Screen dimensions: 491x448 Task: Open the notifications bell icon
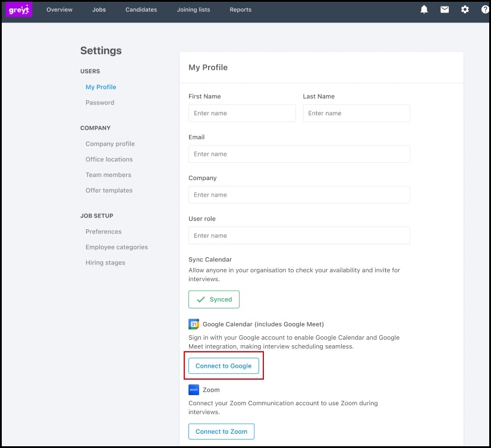pyautogui.click(x=424, y=10)
